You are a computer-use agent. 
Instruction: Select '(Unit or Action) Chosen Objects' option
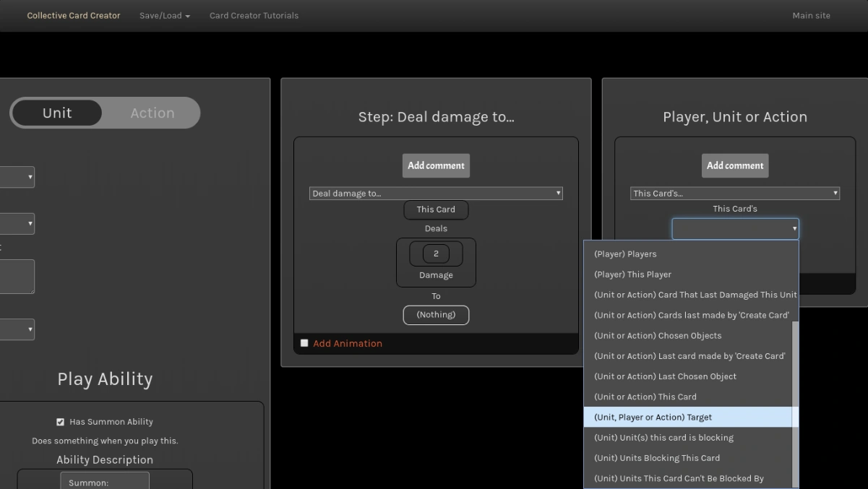[x=688, y=336]
